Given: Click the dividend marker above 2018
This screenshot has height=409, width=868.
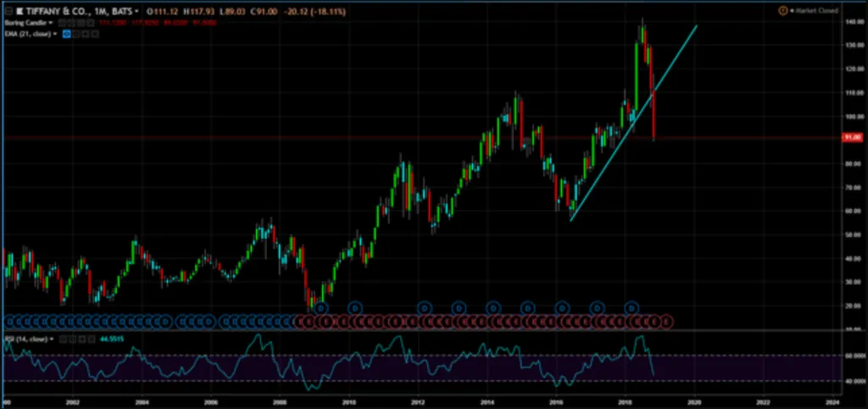Looking at the screenshot, I should pyautogui.click(x=631, y=307).
